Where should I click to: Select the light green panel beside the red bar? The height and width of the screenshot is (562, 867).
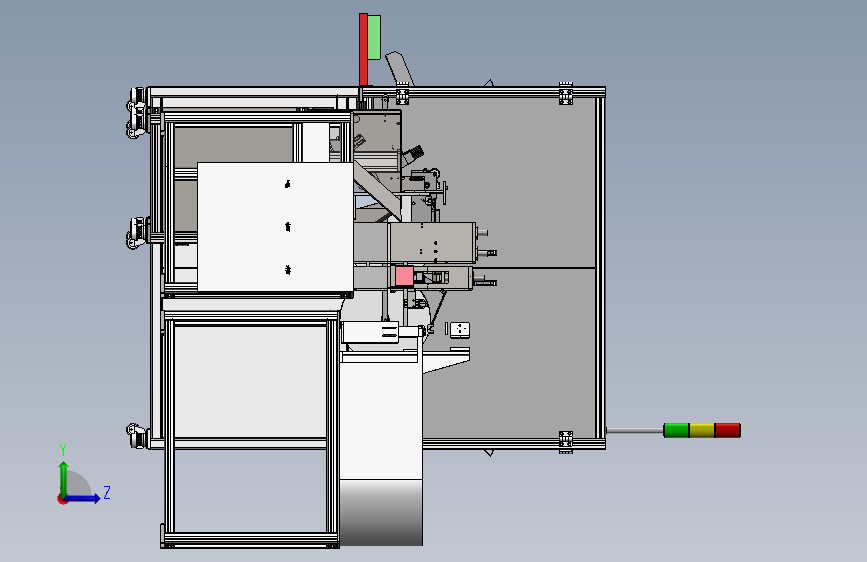pos(374,37)
